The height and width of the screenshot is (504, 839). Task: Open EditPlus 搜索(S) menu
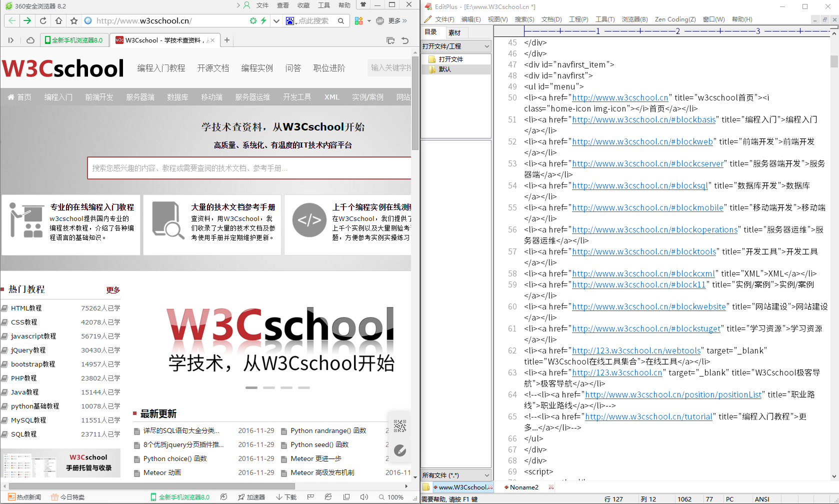(x=524, y=19)
